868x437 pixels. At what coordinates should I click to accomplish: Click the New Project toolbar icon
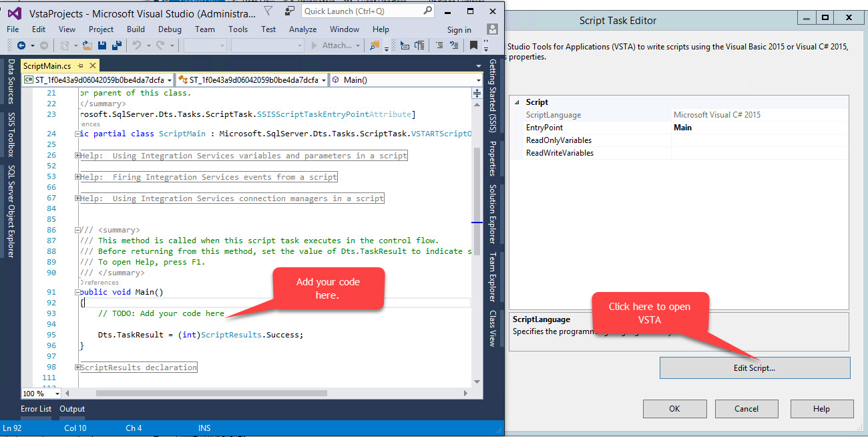64,45
